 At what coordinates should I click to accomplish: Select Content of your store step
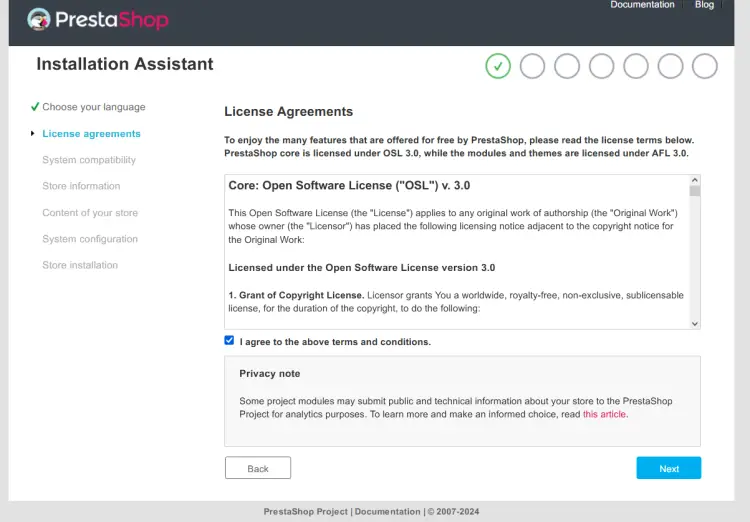pyautogui.click(x=90, y=212)
